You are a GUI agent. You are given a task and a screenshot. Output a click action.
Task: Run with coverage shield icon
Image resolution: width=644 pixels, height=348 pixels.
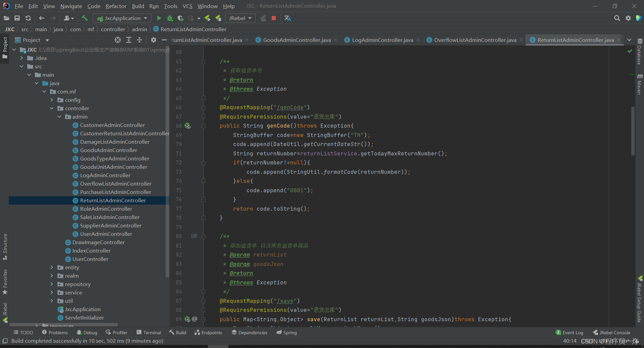[180, 18]
